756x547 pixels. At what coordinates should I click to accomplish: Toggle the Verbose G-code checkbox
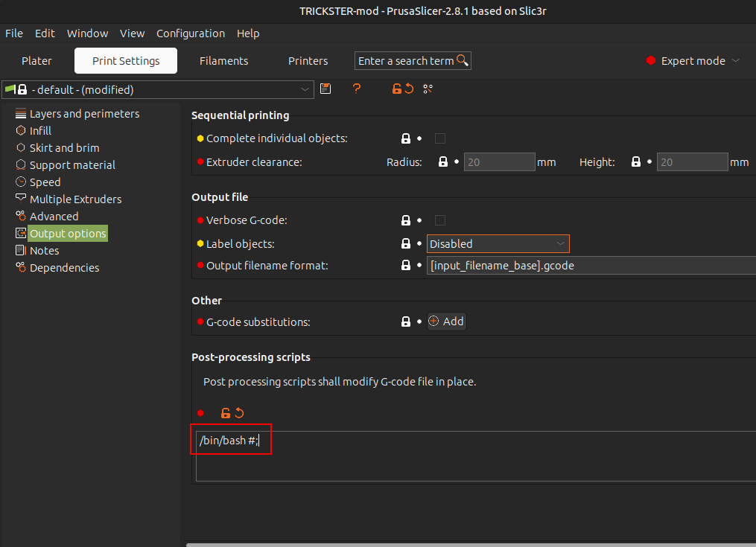[x=440, y=220]
